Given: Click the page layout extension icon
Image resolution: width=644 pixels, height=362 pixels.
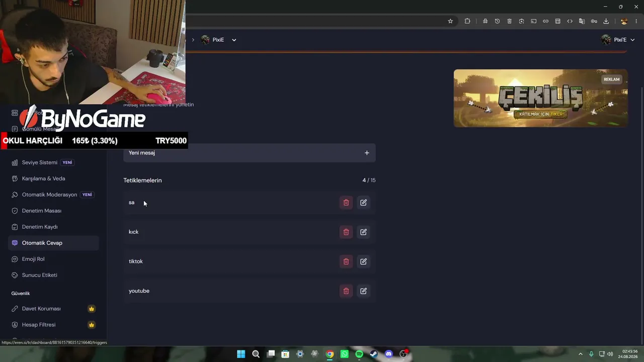Looking at the screenshot, I should [x=557, y=21].
